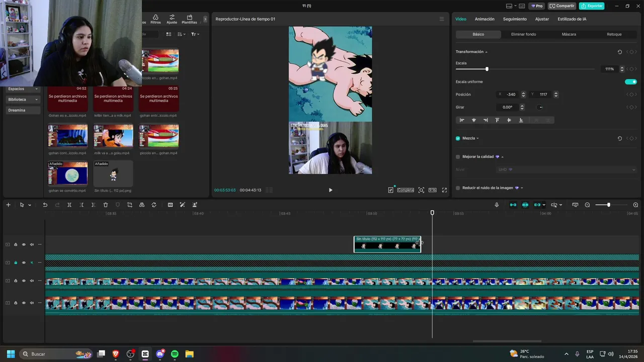This screenshot has height=362, width=644.
Task: Open the player panel hamburger menu
Action: (442, 19)
